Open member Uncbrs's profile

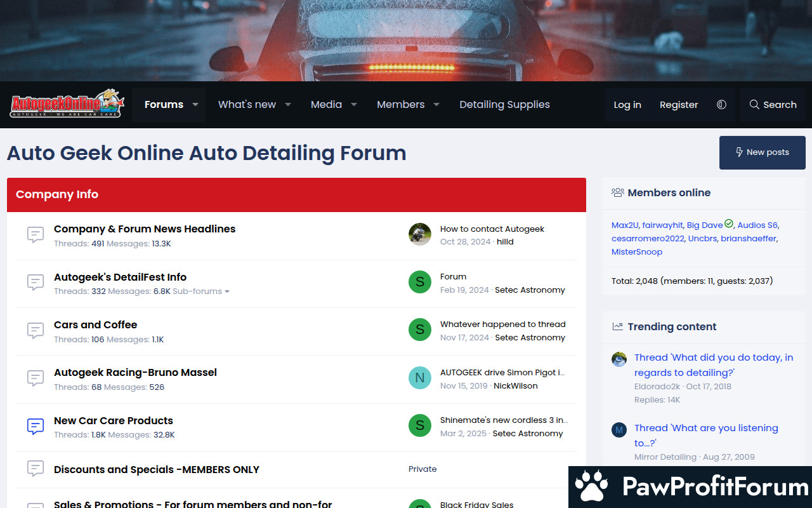(702, 238)
